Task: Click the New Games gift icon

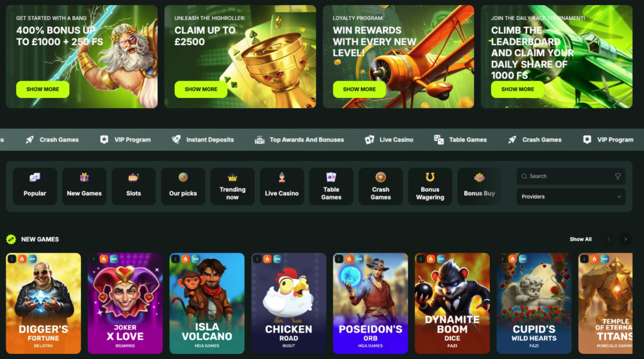Action: point(84,177)
